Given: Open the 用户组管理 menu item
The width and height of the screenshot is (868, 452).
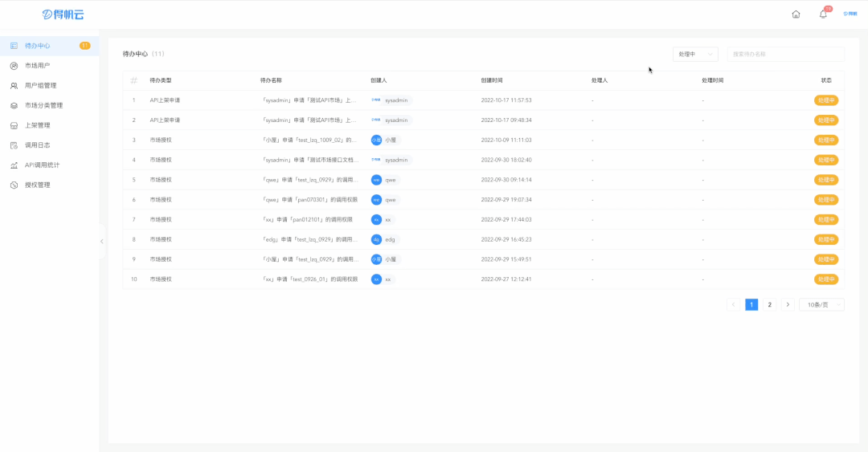Looking at the screenshot, I should [x=49, y=86].
